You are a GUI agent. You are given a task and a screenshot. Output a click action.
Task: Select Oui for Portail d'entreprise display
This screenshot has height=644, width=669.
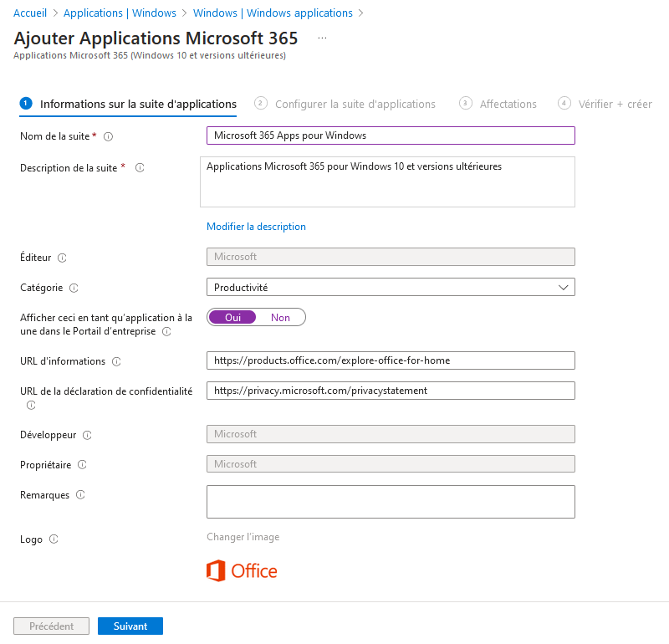point(232,318)
